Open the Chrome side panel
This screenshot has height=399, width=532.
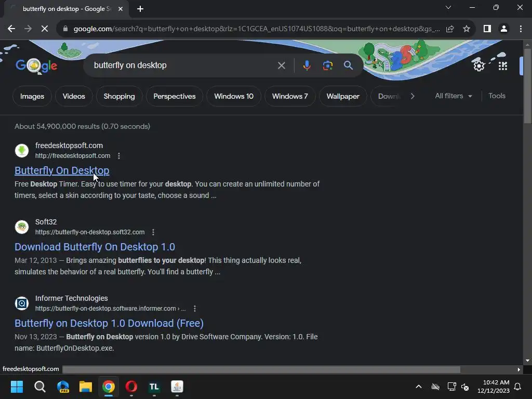pyautogui.click(x=487, y=29)
